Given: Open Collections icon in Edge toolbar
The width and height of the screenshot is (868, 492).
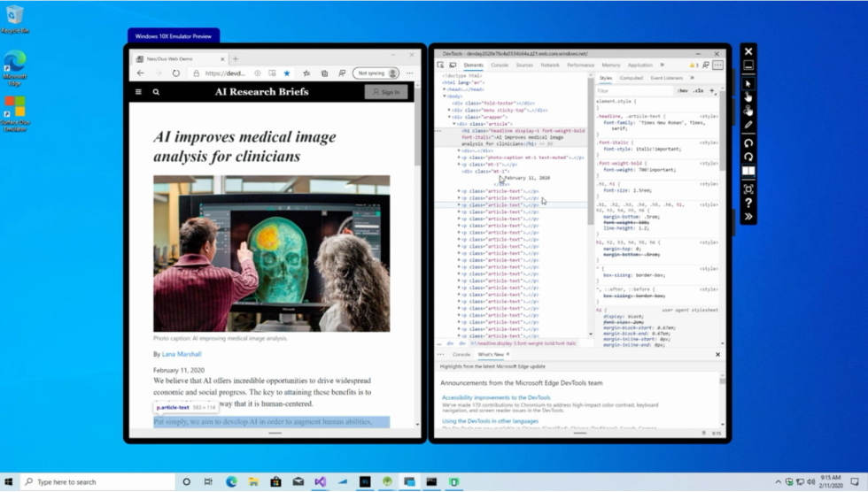Looking at the screenshot, I should point(324,73).
